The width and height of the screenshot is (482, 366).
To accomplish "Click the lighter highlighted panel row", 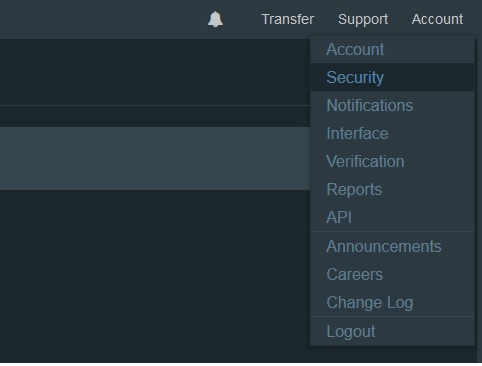I will click(155, 158).
